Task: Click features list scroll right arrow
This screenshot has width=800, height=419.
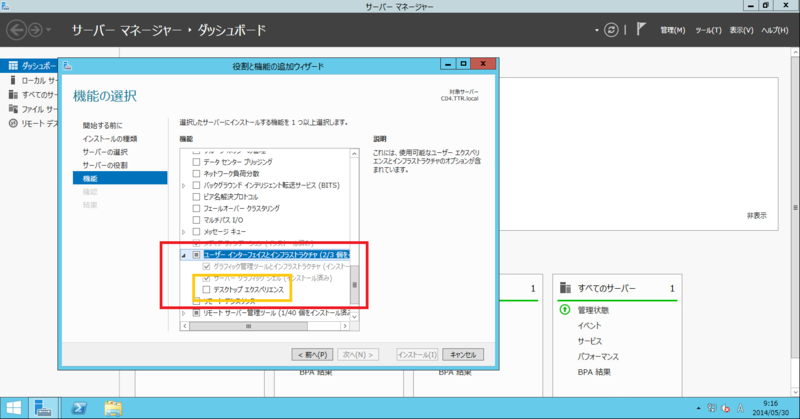Action: [345, 326]
